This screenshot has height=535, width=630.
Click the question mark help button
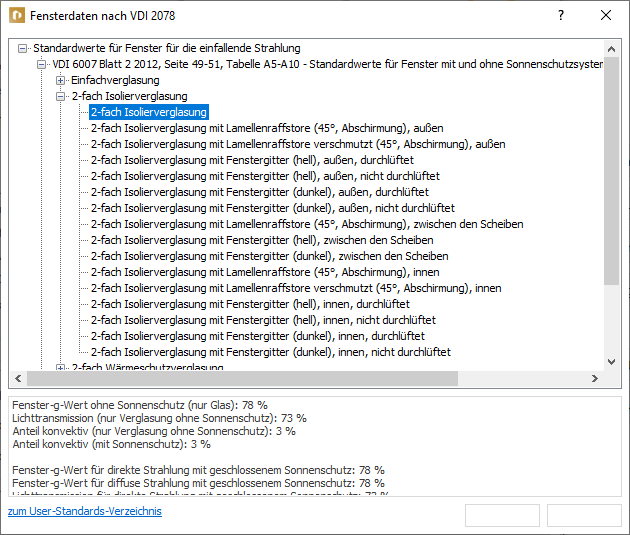(561, 16)
